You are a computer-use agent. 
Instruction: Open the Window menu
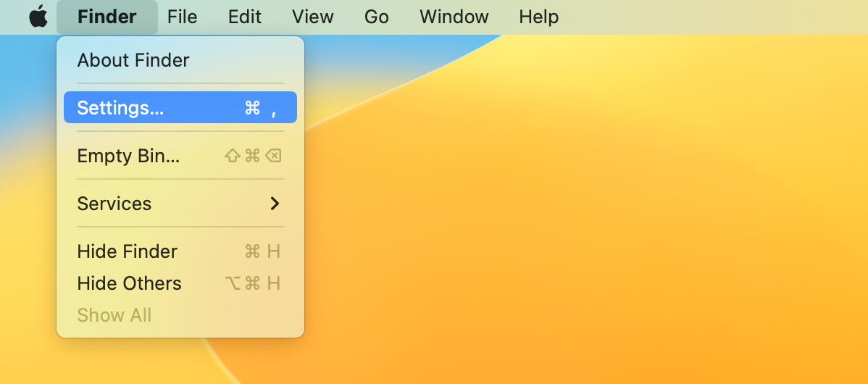(x=454, y=17)
